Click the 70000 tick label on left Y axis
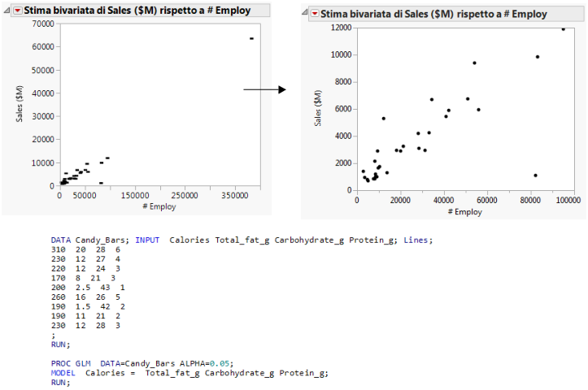Screen dimensions: 588x390 41,23
